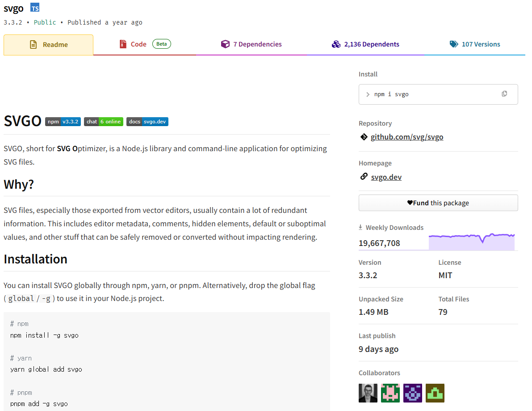Image resolution: width=532 pixels, height=411 pixels.
Task: Copy the npm i svgo install command
Action: 504,94
